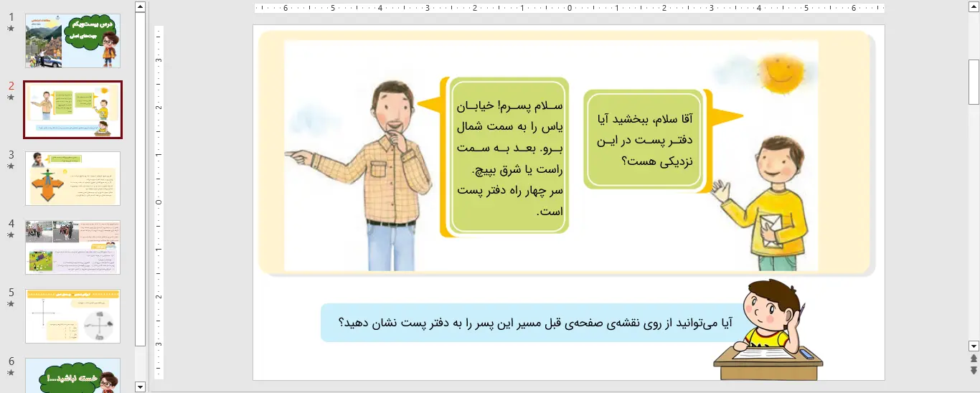This screenshot has width=980, height=393.
Task: Click the animation star icon under slide 1
Action: click(10, 29)
